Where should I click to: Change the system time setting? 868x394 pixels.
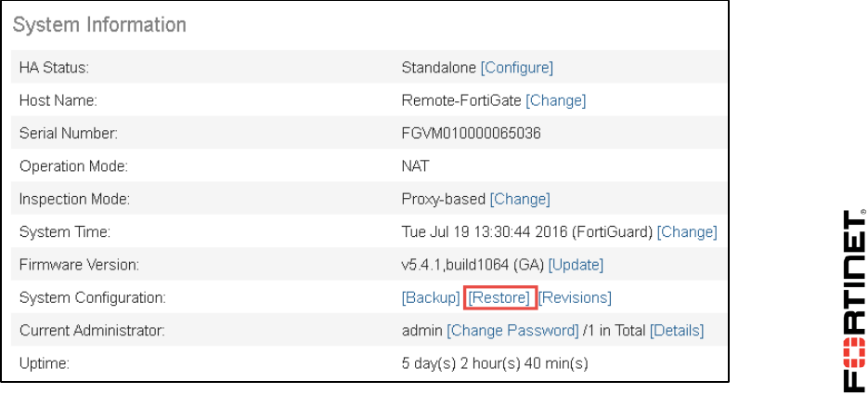click(686, 231)
